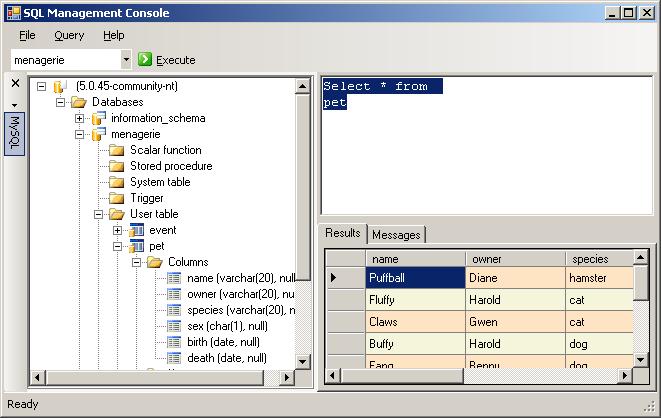Close the side panel with X button

15,83
